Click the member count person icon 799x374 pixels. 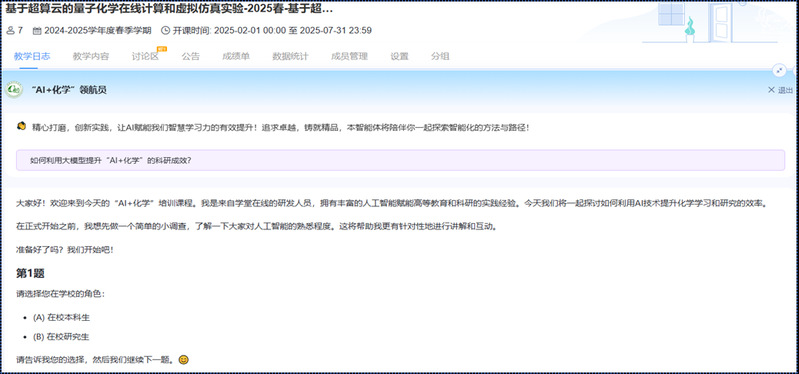(x=11, y=31)
